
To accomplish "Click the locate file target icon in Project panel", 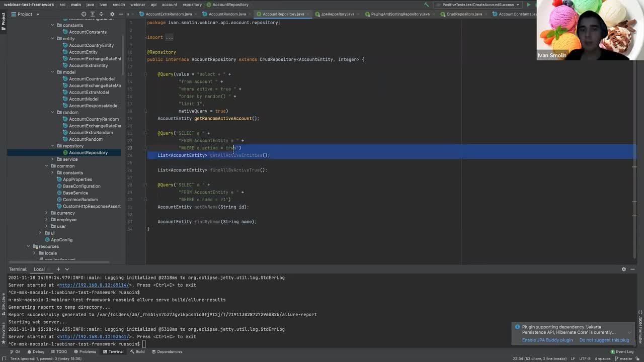I will click(x=84, y=14).
